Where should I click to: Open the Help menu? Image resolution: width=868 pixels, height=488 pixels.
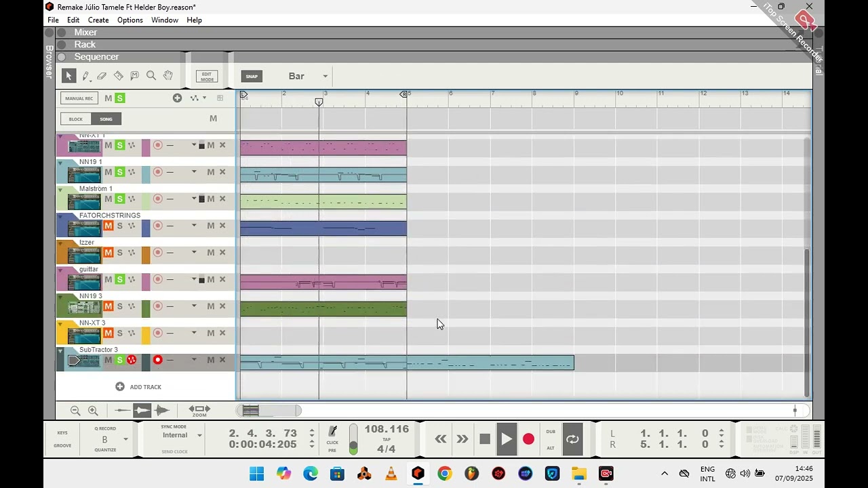[x=194, y=20]
